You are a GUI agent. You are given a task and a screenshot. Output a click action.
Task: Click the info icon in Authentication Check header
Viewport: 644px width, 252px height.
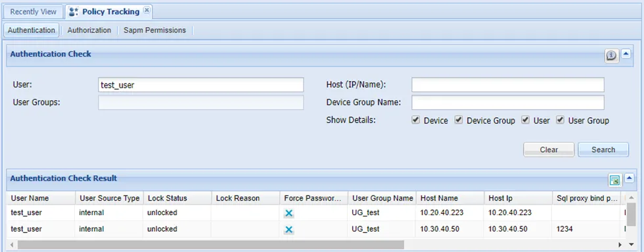point(612,55)
